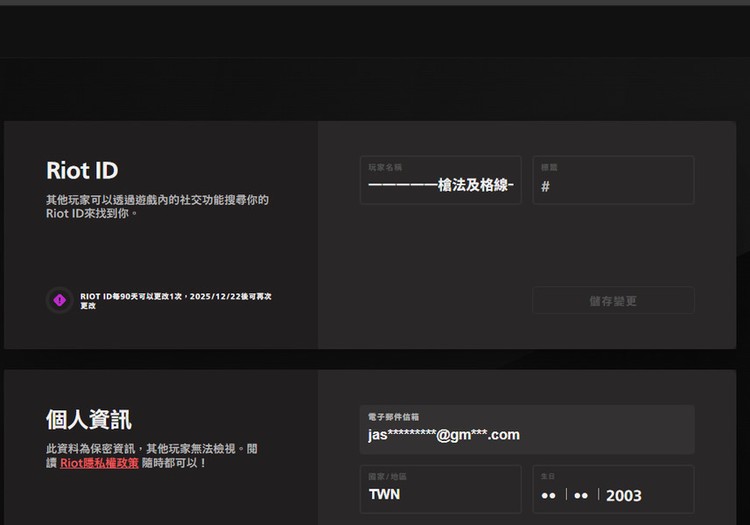Click the second masked birthday segment
750x525 pixels.
pos(581,495)
